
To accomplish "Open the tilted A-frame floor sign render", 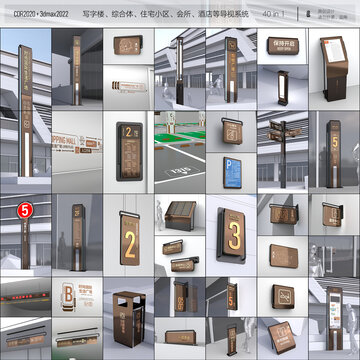I will pos(283,338).
